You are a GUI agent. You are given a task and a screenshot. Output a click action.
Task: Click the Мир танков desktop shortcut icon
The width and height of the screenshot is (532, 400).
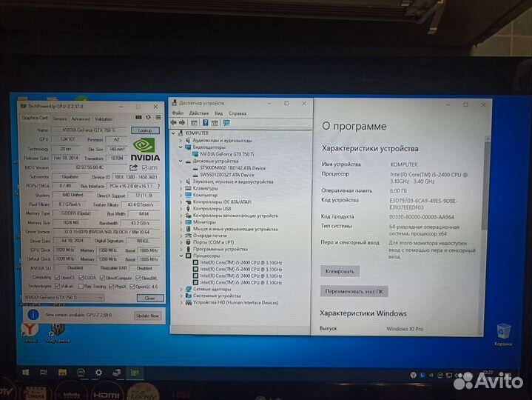58,333
